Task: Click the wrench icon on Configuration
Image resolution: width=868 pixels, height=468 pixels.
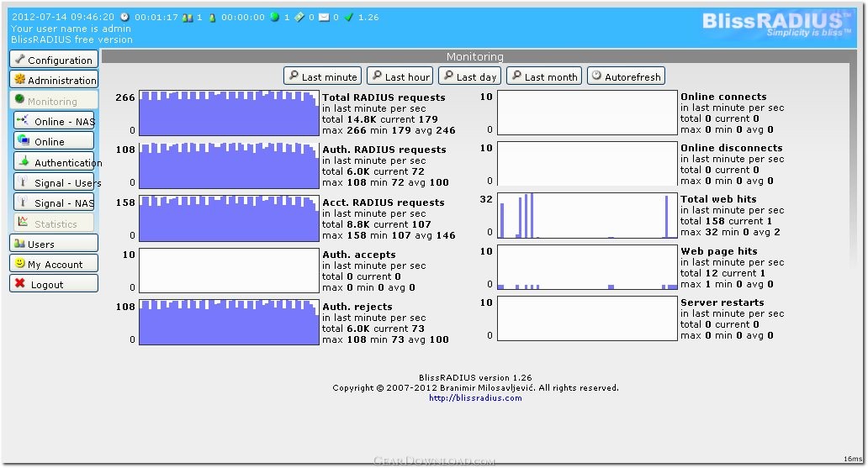Action: (20, 59)
